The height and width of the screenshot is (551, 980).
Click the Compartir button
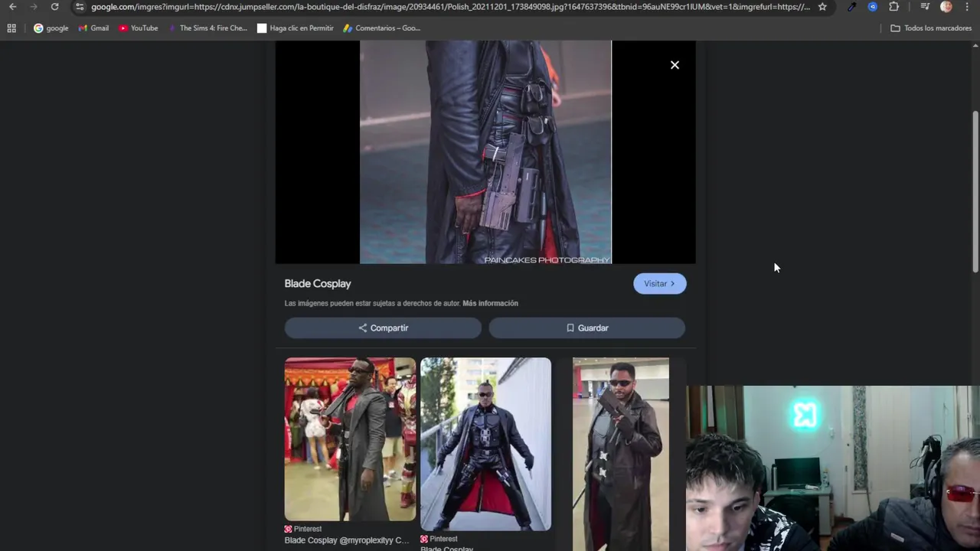(383, 328)
